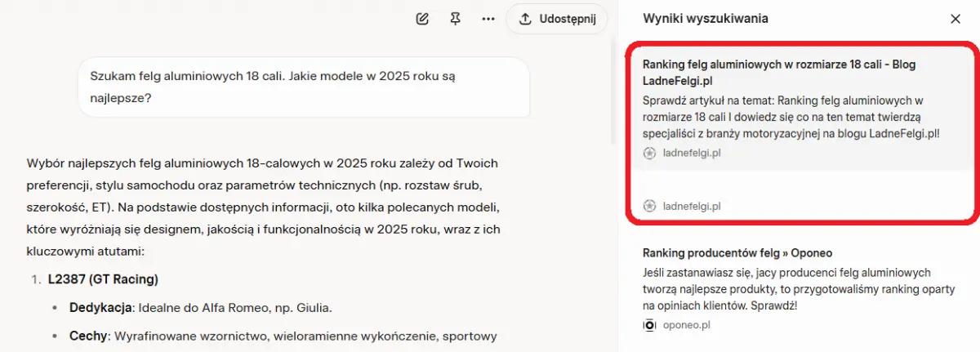Screen dimensions: 980x352
Task: Click the "L2387 (GT Racing)" list heading
Action: 103,279
